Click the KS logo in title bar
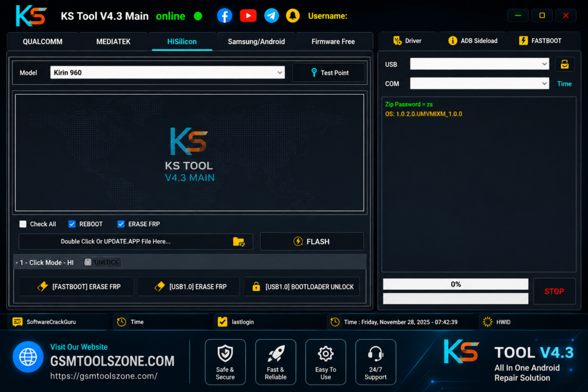 pos(31,15)
